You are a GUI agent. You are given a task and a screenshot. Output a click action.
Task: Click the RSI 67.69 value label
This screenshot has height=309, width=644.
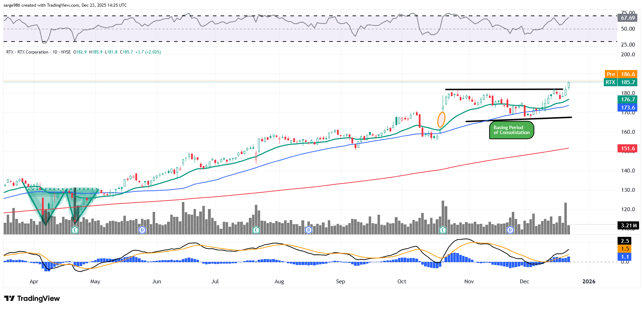pos(627,18)
